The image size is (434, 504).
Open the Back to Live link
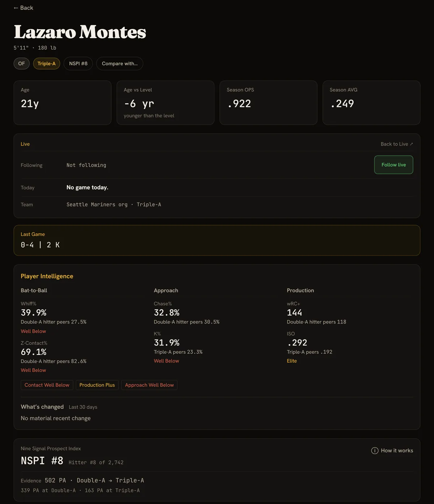click(397, 144)
